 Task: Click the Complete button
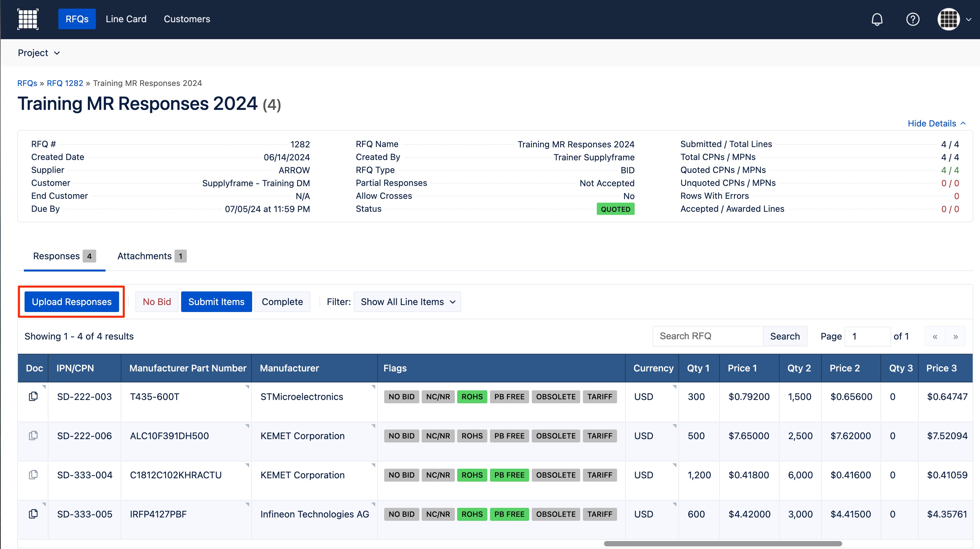coord(282,302)
